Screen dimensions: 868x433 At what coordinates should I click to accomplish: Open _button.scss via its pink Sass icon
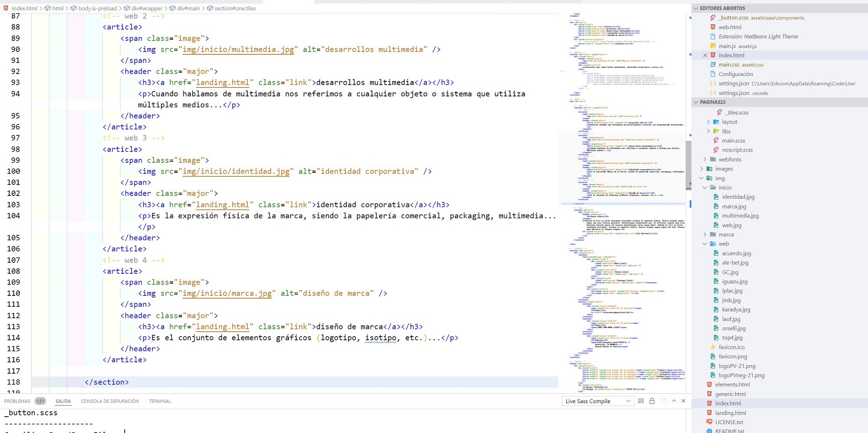click(713, 18)
